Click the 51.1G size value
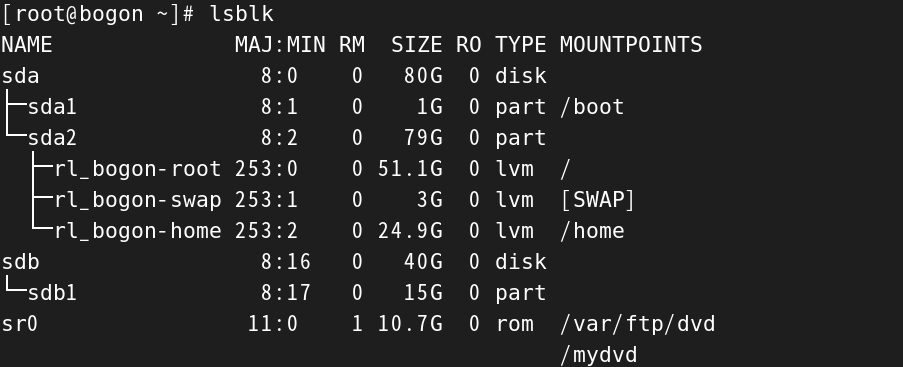This screenshot has height=367, width=903. click(411, 169)
